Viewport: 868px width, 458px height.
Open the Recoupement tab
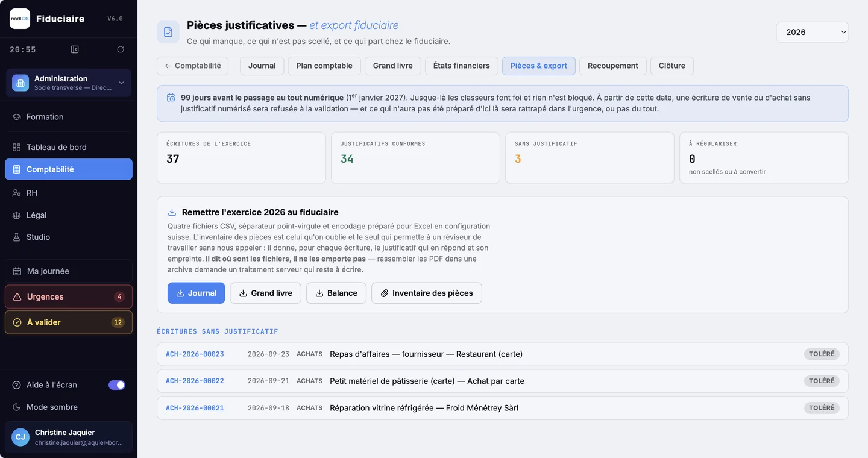pos(613,66)
